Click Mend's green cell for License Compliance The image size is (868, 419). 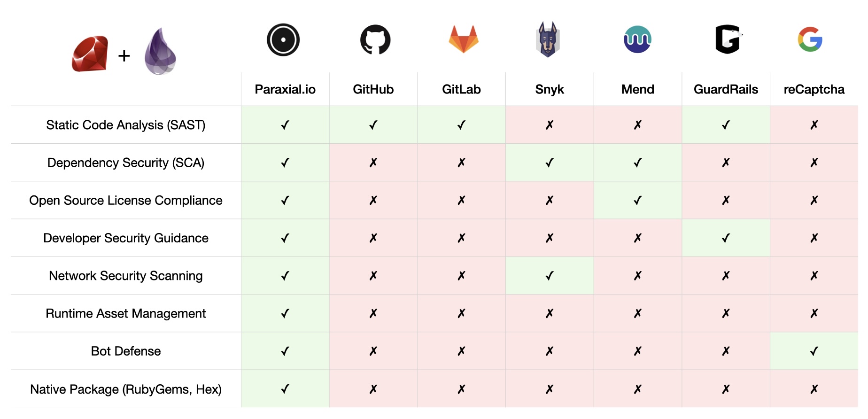point(638,200)
